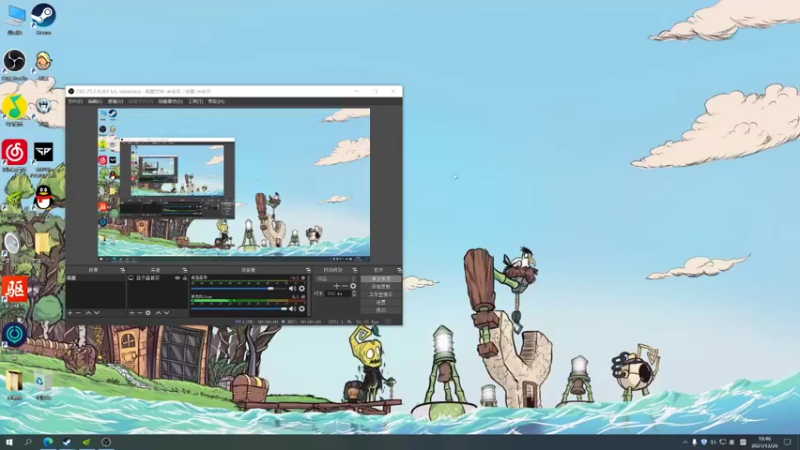
Task: Open the File menu in OBS
Action: (75, 102)
